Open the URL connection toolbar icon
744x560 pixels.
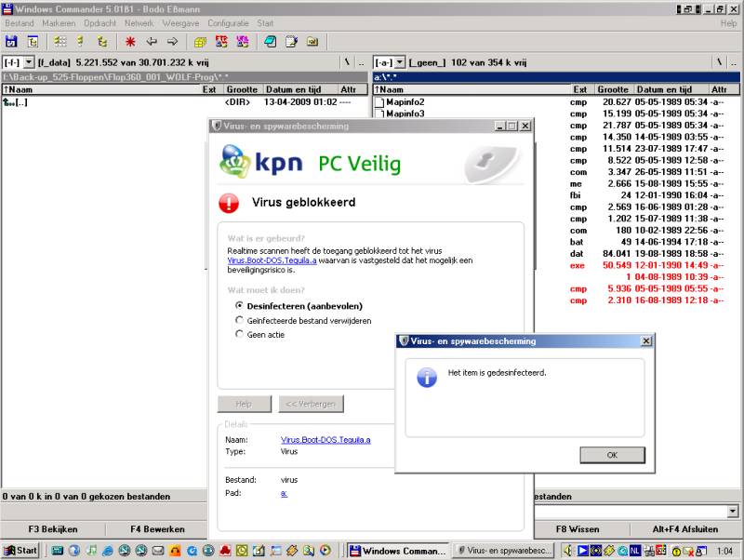click(243, 42)
